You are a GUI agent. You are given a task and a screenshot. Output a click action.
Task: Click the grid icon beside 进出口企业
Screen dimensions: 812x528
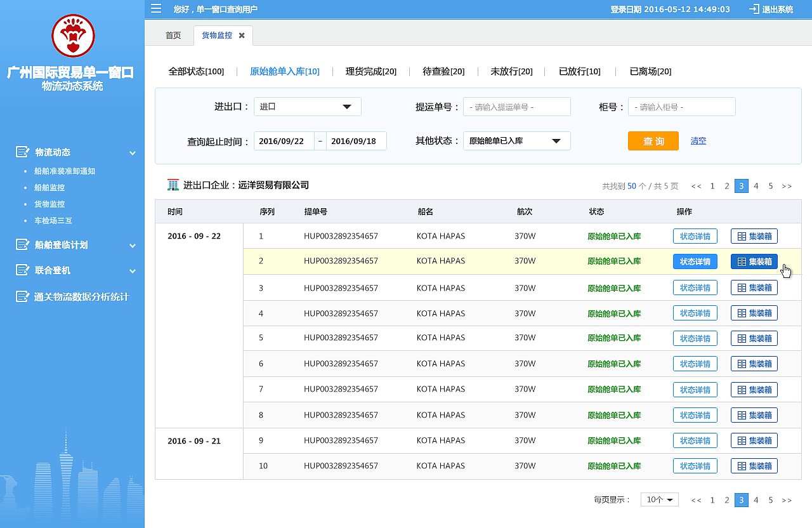173,185
